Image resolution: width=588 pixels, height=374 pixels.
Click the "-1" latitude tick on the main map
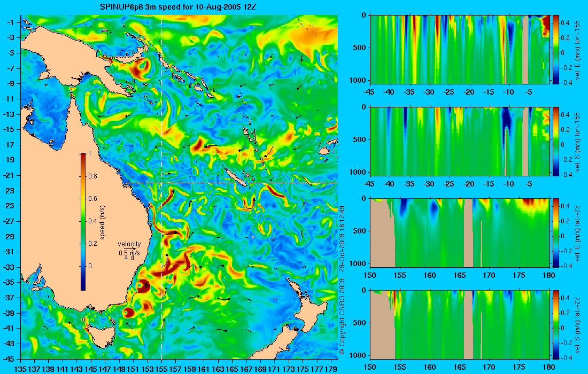(11, 22)
